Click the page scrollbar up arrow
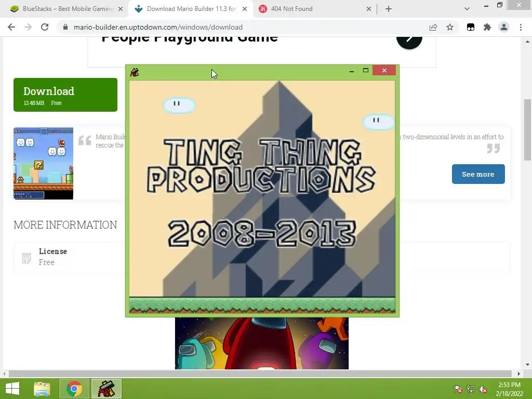Image resolution: width=532 pixels, height=399 pixels. (527, 42)
